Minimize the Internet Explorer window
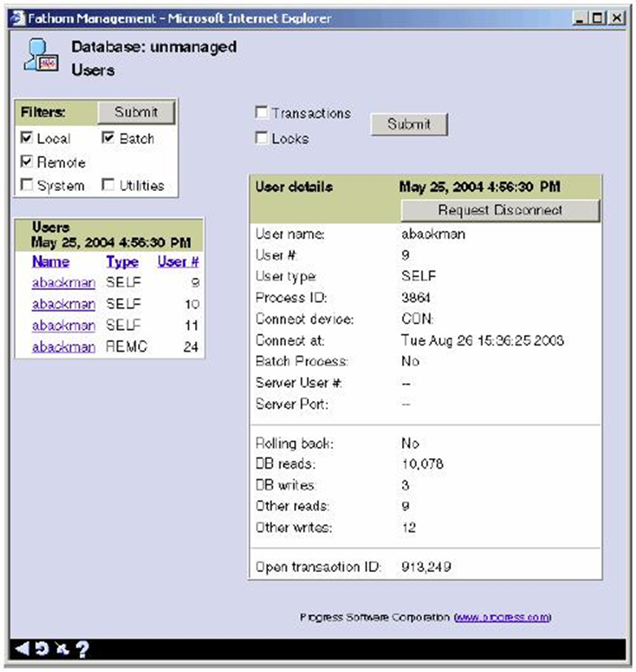This screenshot has height=672, width=636. [580, 18]
